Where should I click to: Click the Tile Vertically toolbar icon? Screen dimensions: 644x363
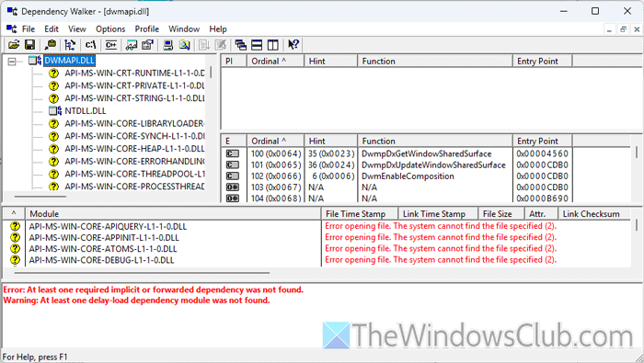272,45
